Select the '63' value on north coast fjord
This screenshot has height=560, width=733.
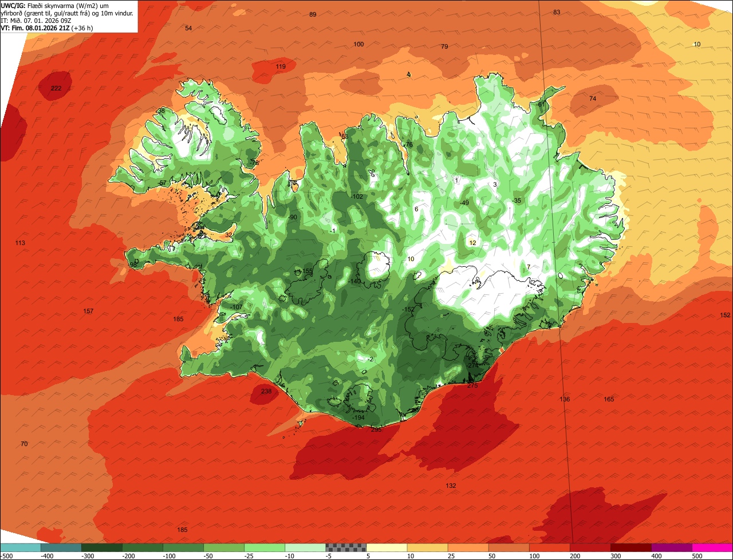click(x=345, y=137)
